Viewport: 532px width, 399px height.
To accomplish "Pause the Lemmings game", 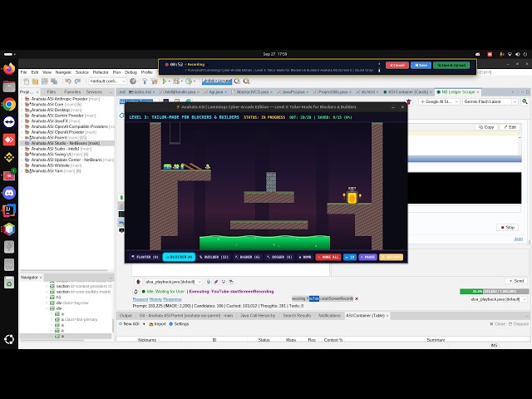I will [x=367, y=257].
